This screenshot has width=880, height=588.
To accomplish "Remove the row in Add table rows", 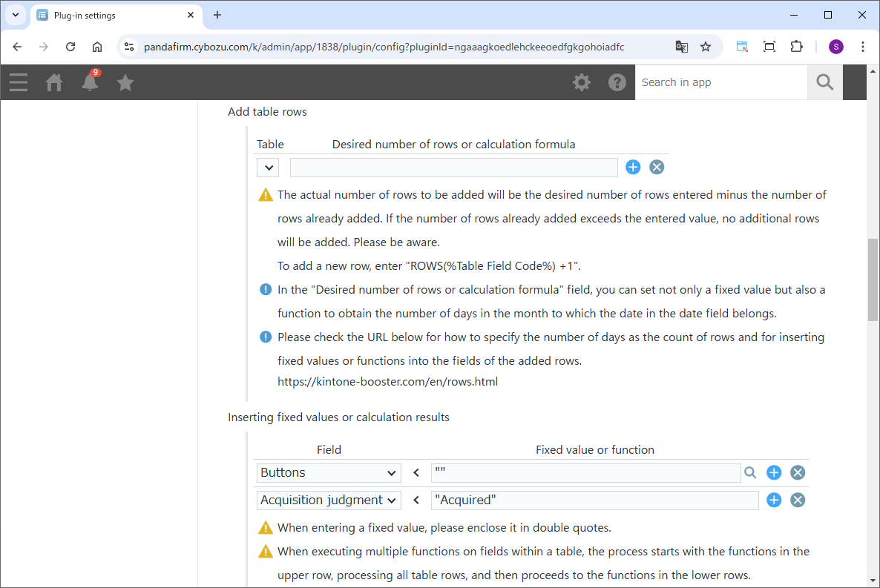I will (x=657, y=168).
